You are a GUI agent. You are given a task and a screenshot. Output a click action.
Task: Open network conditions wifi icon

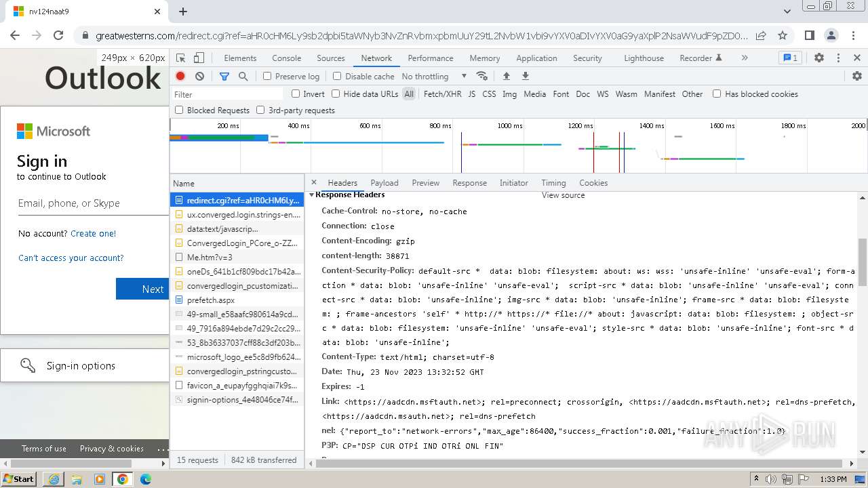481,76
